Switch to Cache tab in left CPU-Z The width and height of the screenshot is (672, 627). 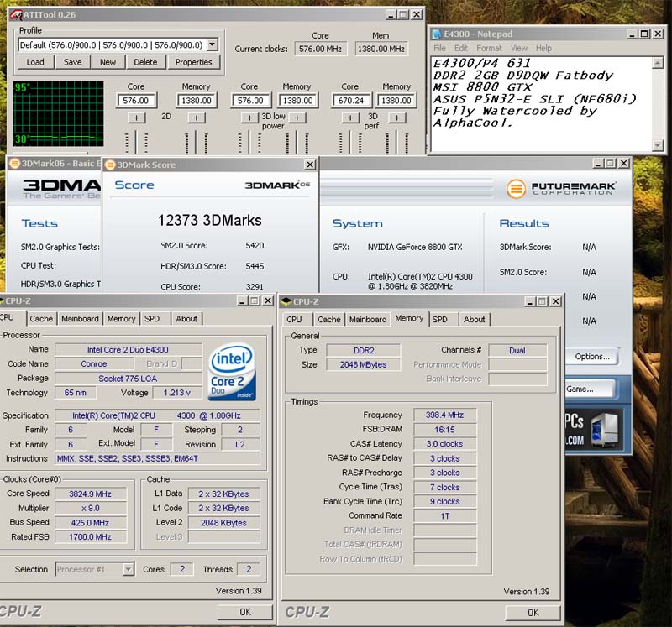(41, 319)
